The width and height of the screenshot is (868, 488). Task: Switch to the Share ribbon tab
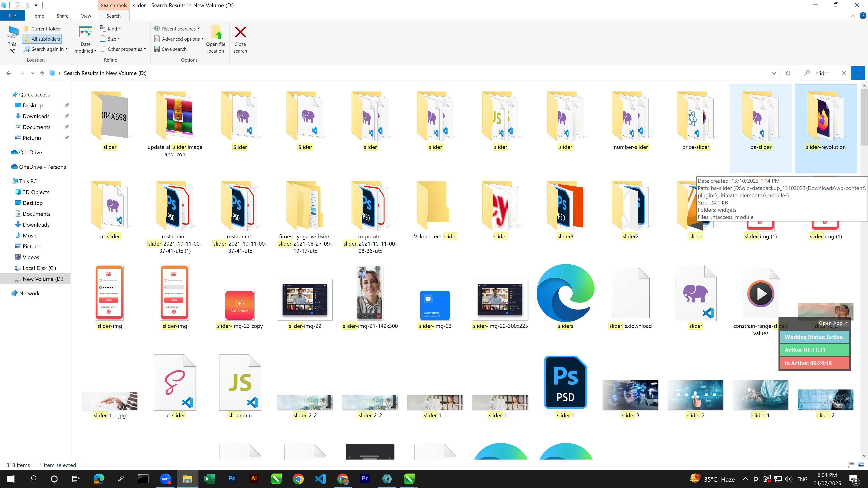(62, 16)
